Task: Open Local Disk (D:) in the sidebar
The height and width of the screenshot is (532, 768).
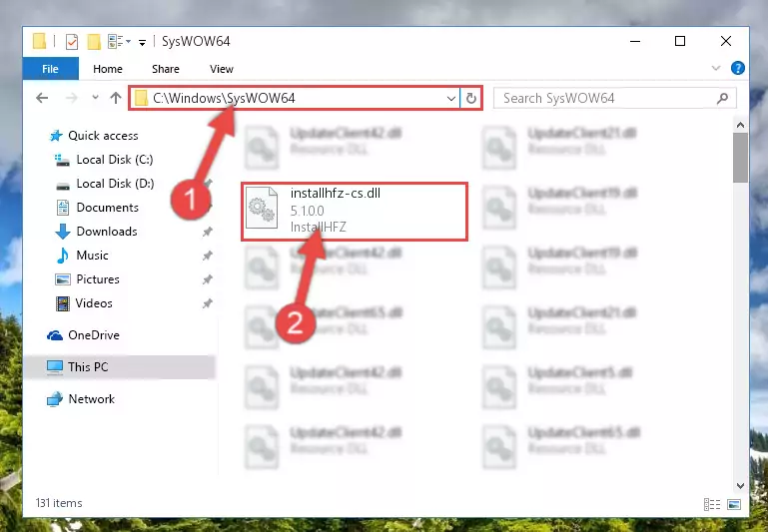Action: tap(115, 184)
